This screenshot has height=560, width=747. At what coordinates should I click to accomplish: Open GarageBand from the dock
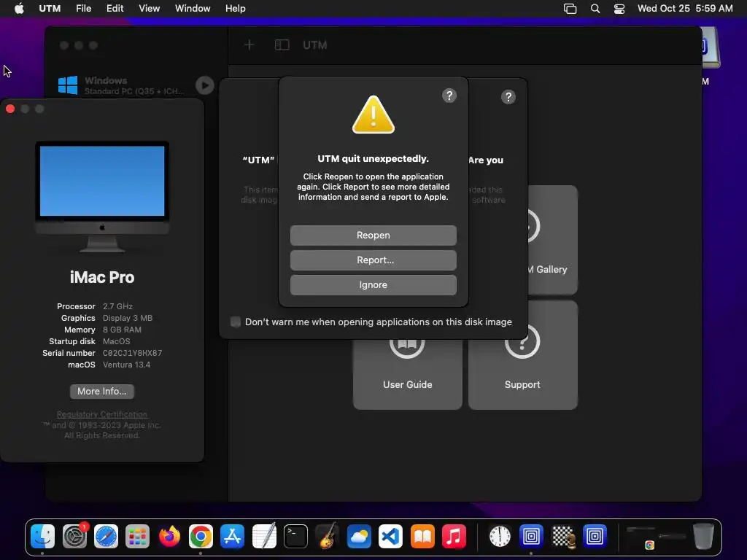point(328,537)
